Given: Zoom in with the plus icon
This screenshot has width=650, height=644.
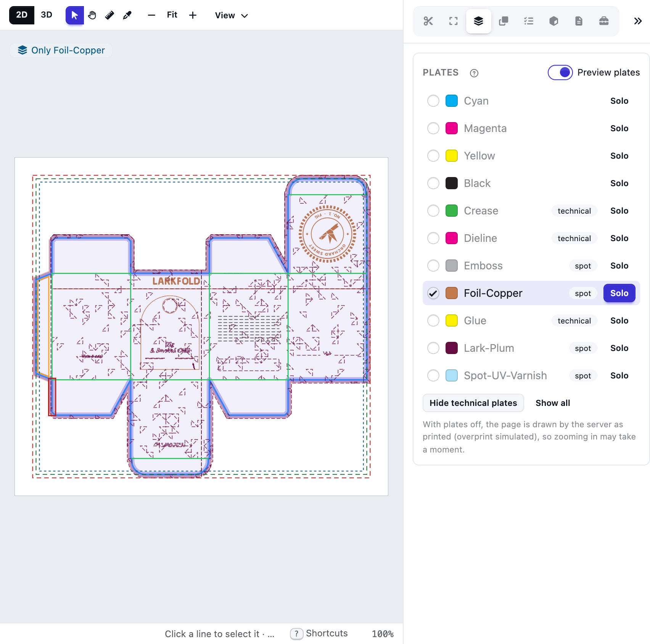Looking at the screenshot, I should tap(193, 15).
